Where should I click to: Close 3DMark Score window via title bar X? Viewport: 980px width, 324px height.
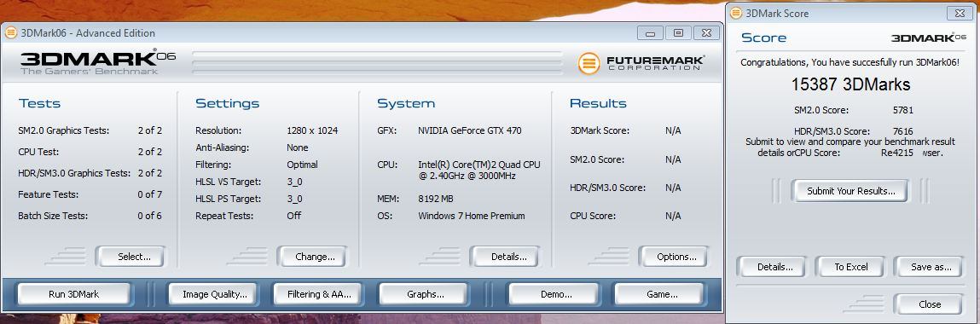point(960,13)
